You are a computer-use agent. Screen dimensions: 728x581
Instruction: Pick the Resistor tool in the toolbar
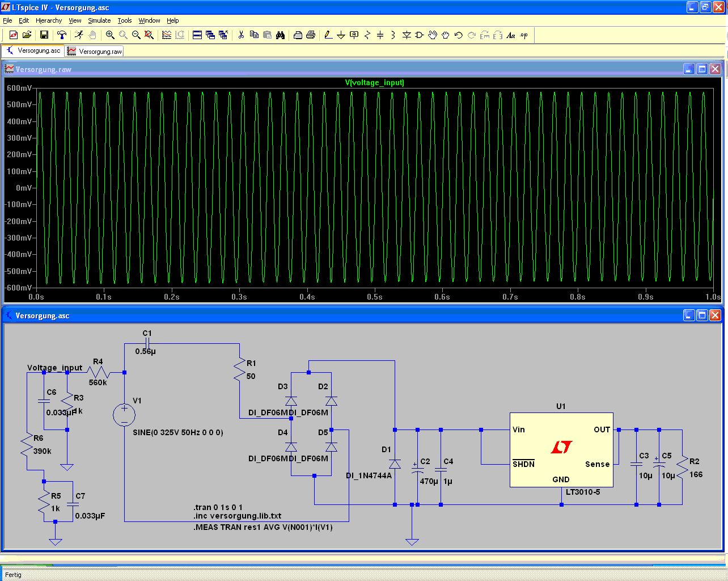367,35
